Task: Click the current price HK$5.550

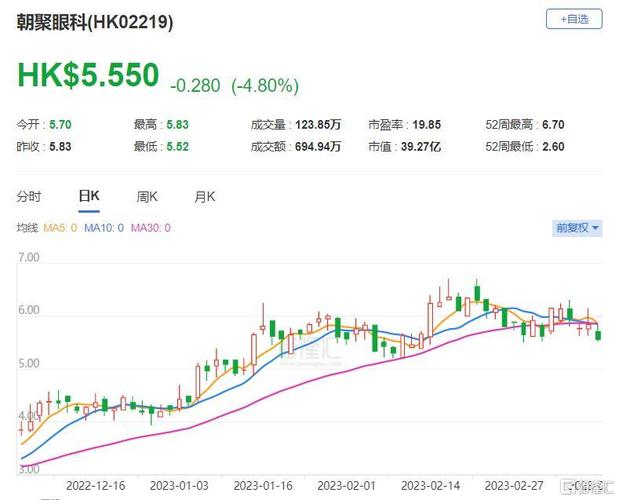Action: [88, 75]
